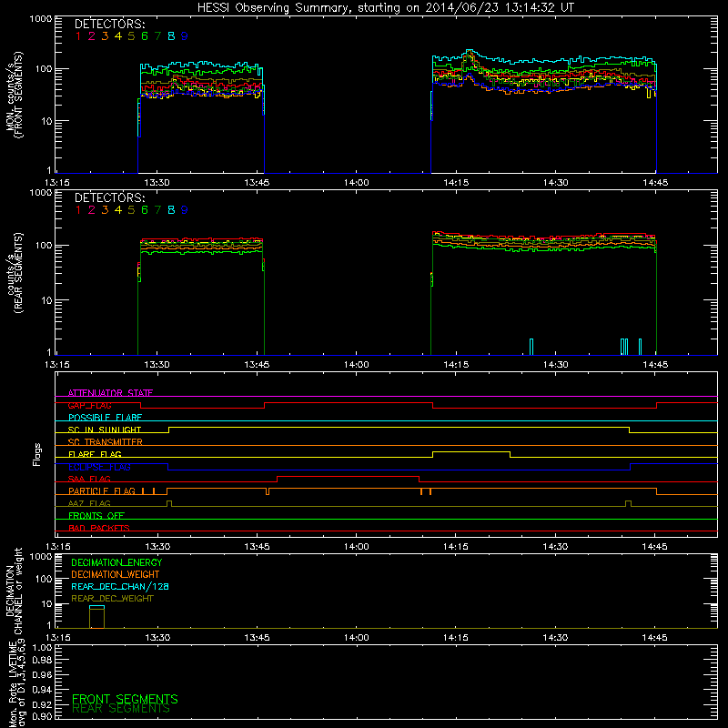
Task: Click the 14:30 tick label under the Flags panel
Action: (555, 547)
